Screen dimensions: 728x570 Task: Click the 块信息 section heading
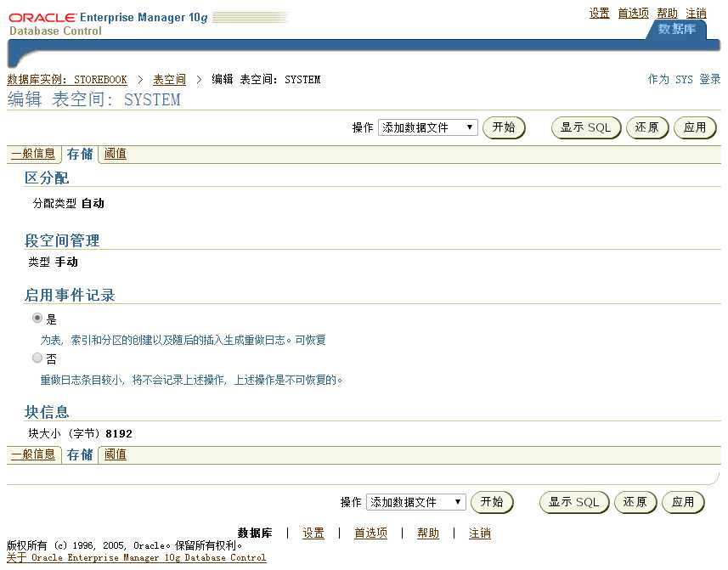[47, 412]
